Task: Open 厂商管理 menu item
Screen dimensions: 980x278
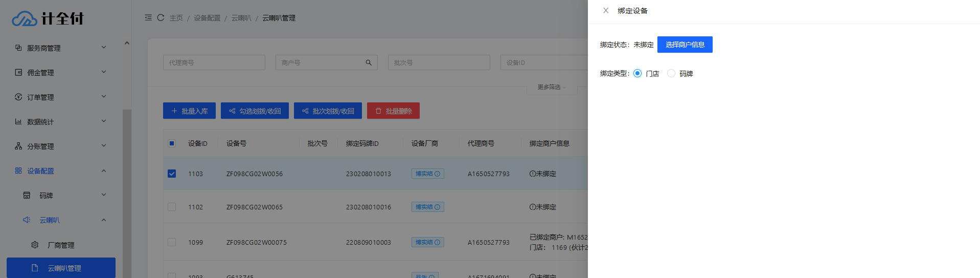Action: [61, 245]
